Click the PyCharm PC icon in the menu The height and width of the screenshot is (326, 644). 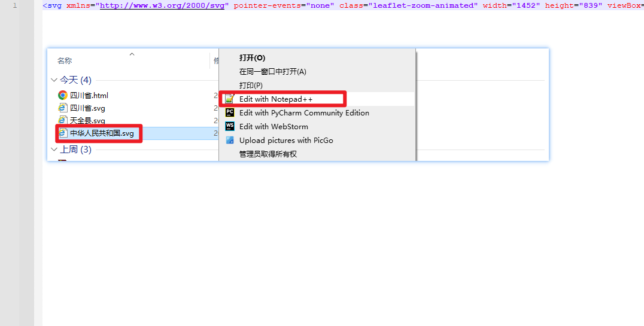tap(230, 112)
